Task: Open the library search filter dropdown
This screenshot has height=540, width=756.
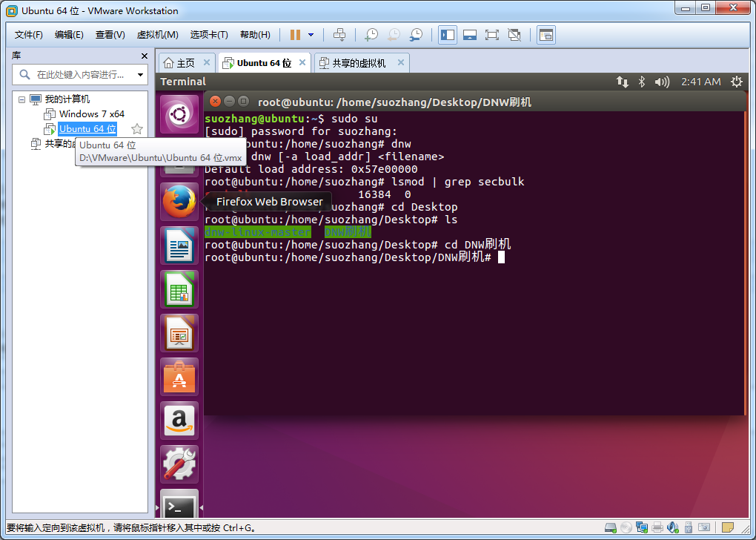Action: coord(140,75)
